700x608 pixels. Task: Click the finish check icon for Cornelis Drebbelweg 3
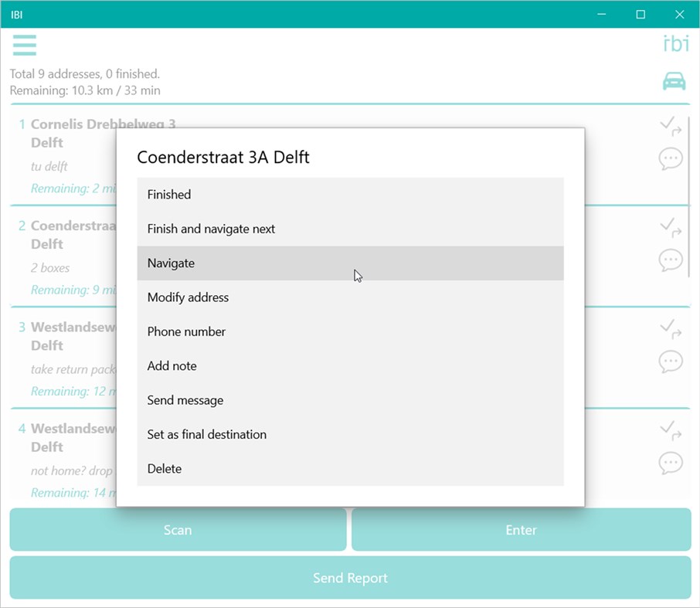[671, 126]
